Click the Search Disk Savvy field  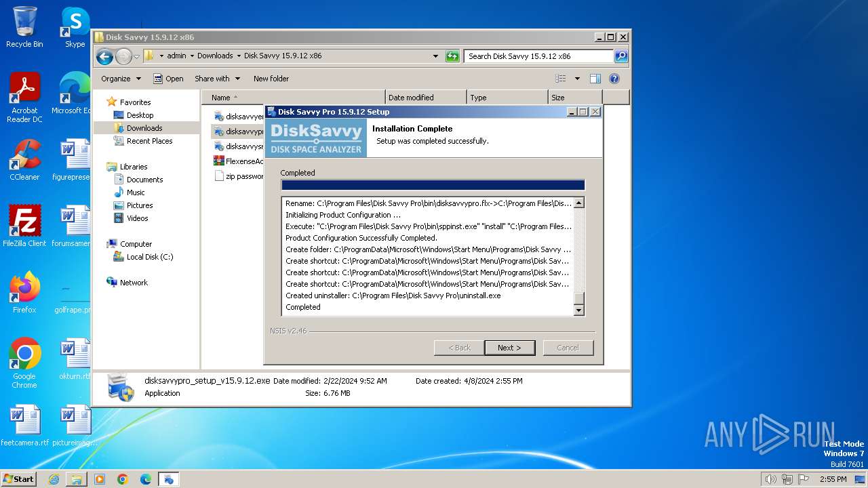[x=538, y=56]
